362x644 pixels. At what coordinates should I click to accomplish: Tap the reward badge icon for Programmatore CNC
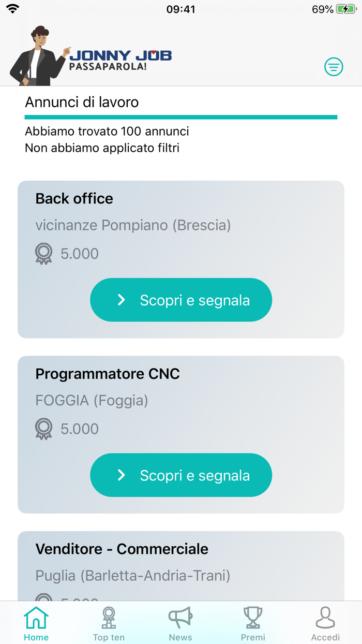pos(44,429)
